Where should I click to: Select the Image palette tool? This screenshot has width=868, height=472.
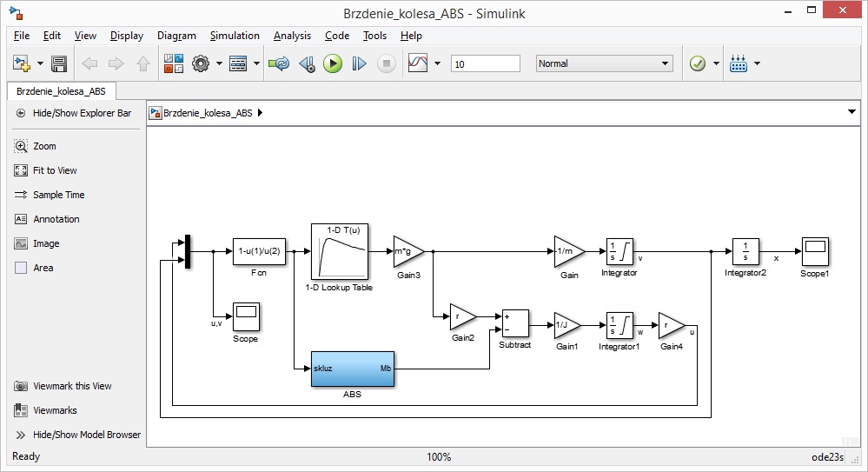pyautogui.click(x=37, y=243)
